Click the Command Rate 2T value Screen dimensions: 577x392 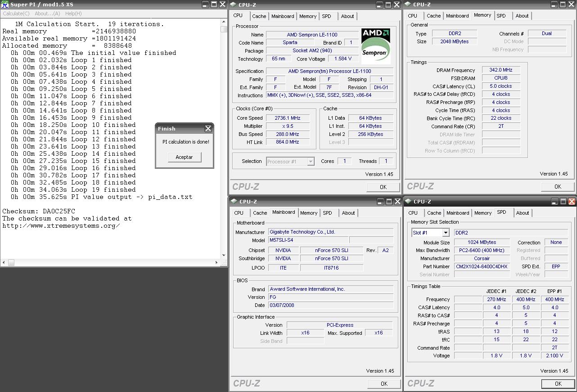point(501,126)
